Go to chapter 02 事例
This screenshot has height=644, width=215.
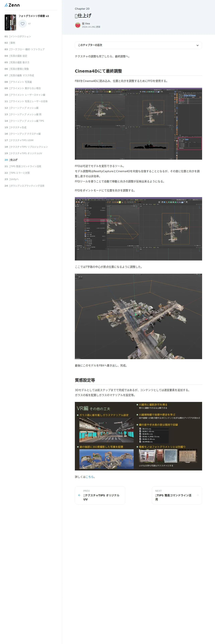click(x=10, y=43)
